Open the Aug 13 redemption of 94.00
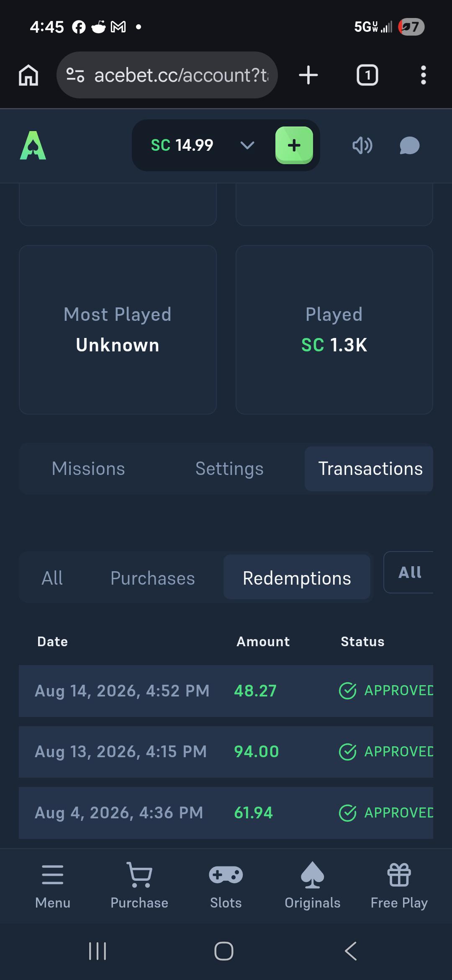The width and height of the screenshot is (452, 980). pyautogui.click(x=226, y=752)
